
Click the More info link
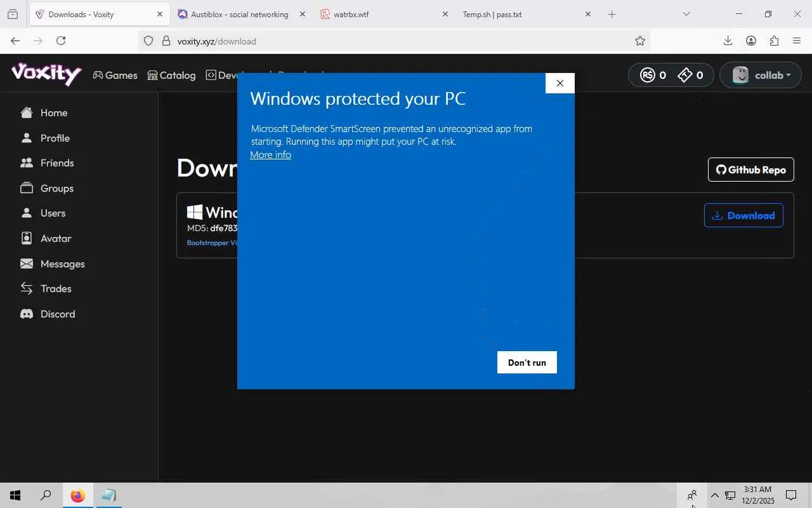point(271,154)
